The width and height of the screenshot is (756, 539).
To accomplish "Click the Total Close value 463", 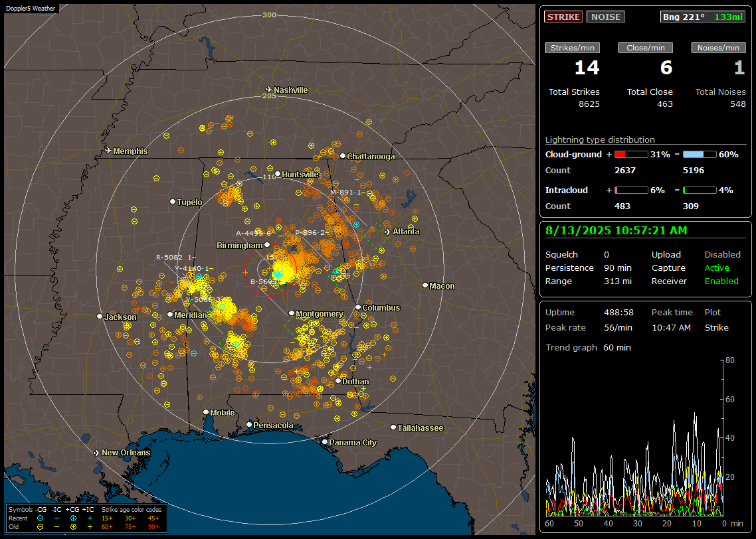I will pyautogui.click(x=665, y=104).
